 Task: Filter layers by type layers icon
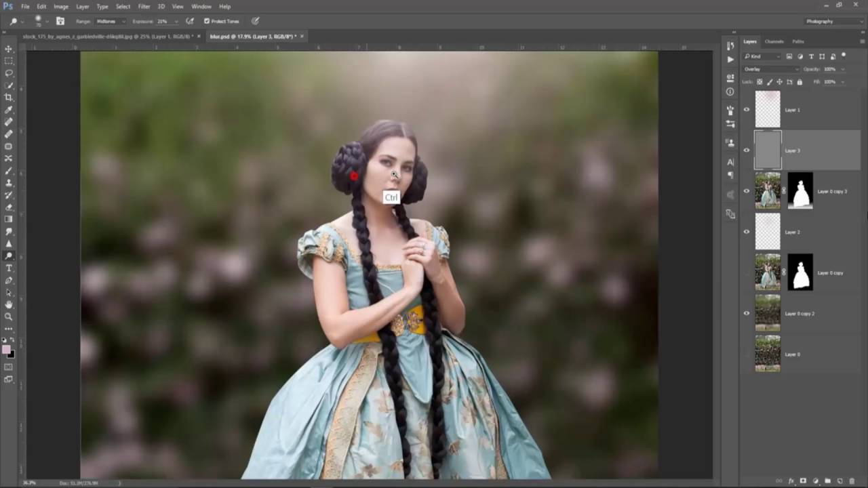[x=811, y=56]
